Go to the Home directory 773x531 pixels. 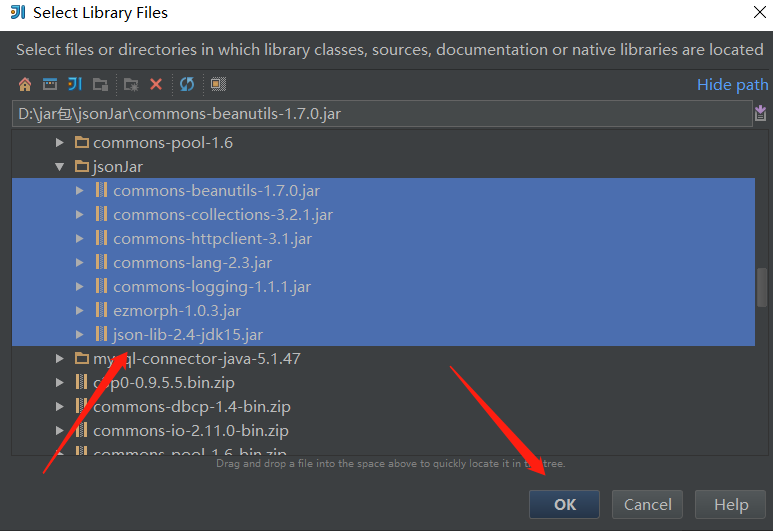click(25, 85)
